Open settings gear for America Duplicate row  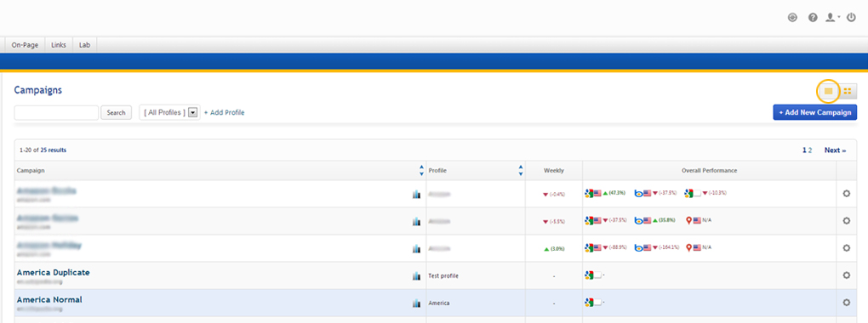(x=846, y=275)
